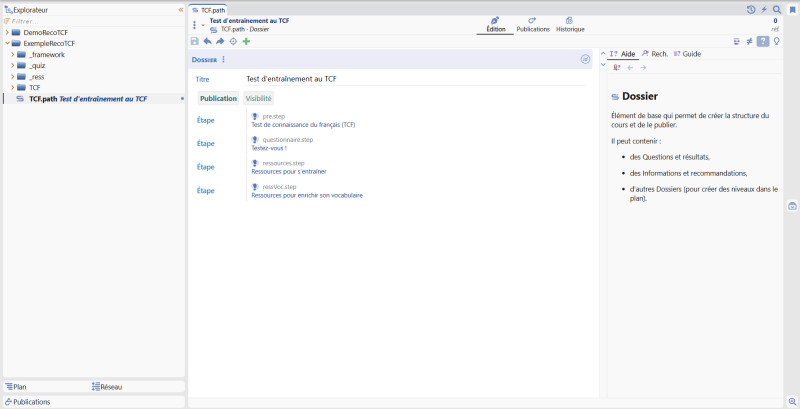Click the ressources.step trophy icon

tap(255, 163)
